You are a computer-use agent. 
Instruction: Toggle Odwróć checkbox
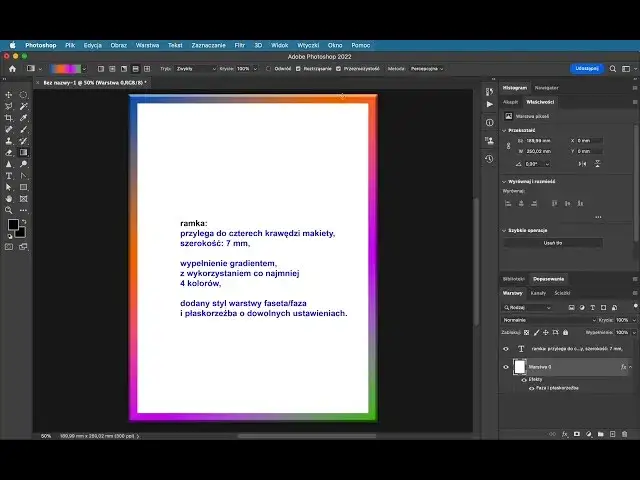pos(268,69)
